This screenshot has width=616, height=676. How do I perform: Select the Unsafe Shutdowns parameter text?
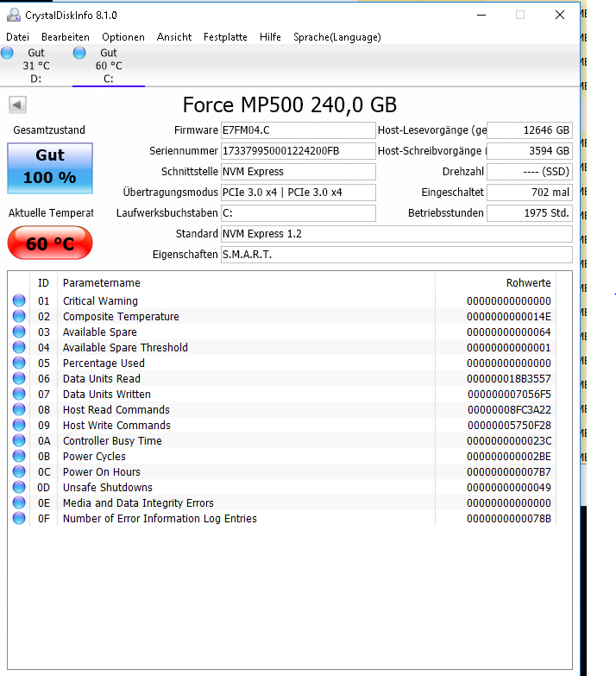point(108,487)
